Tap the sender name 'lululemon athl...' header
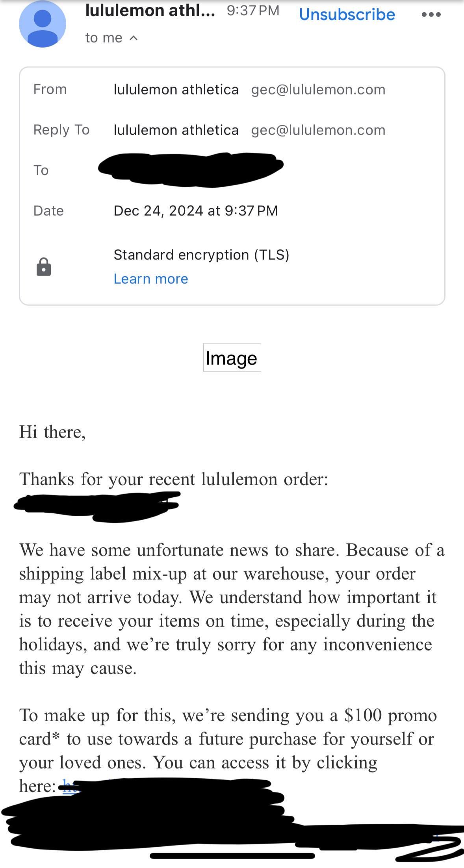 150,11
